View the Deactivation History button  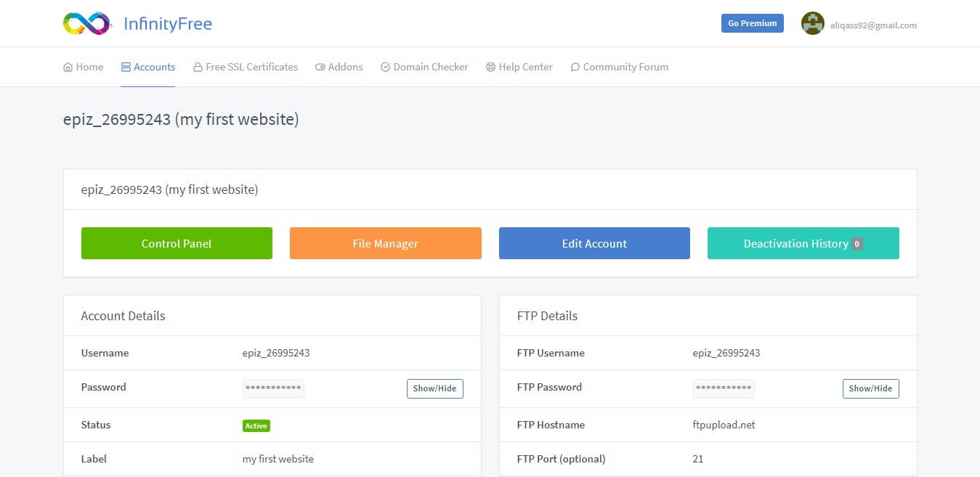[x=803, y=243]
